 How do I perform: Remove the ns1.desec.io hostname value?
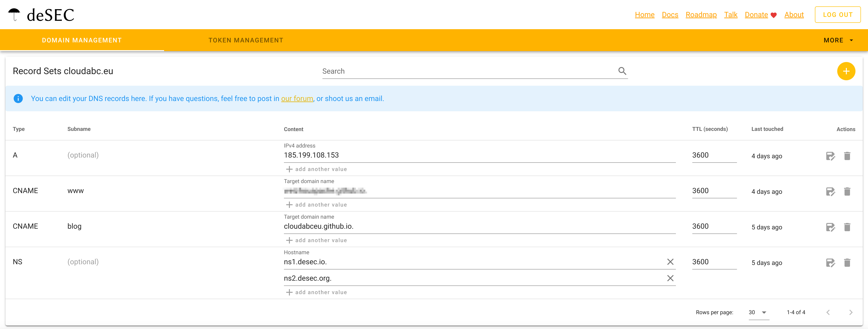pyautogui.click(x=671, y=262)
